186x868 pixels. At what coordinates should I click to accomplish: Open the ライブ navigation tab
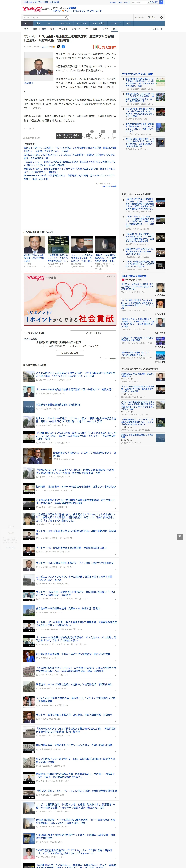(49, 24)
